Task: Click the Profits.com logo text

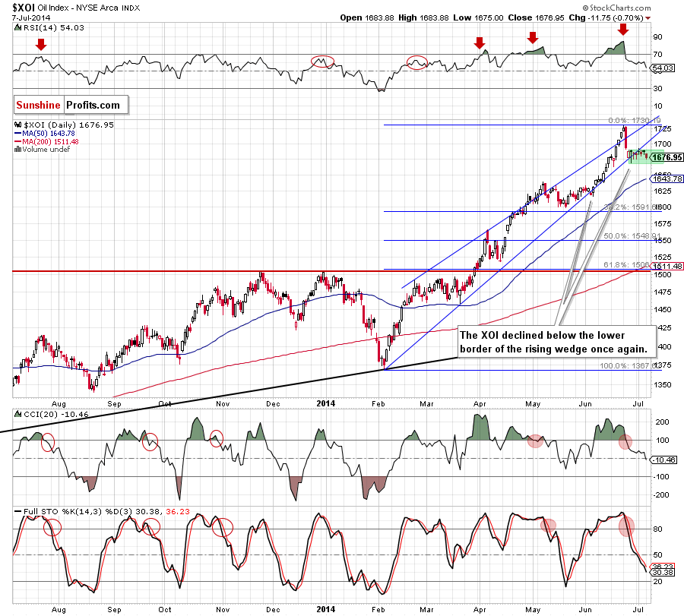Action: click(93, 105)
